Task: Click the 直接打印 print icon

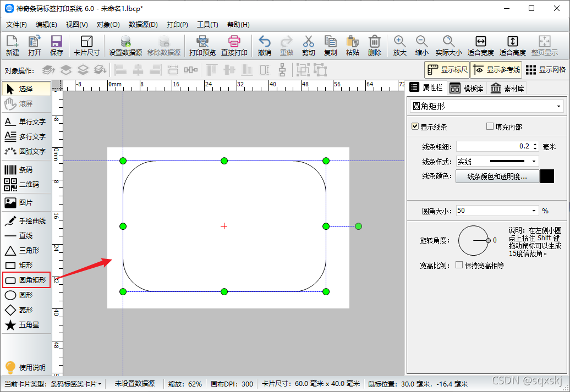Action: point(234,46)
